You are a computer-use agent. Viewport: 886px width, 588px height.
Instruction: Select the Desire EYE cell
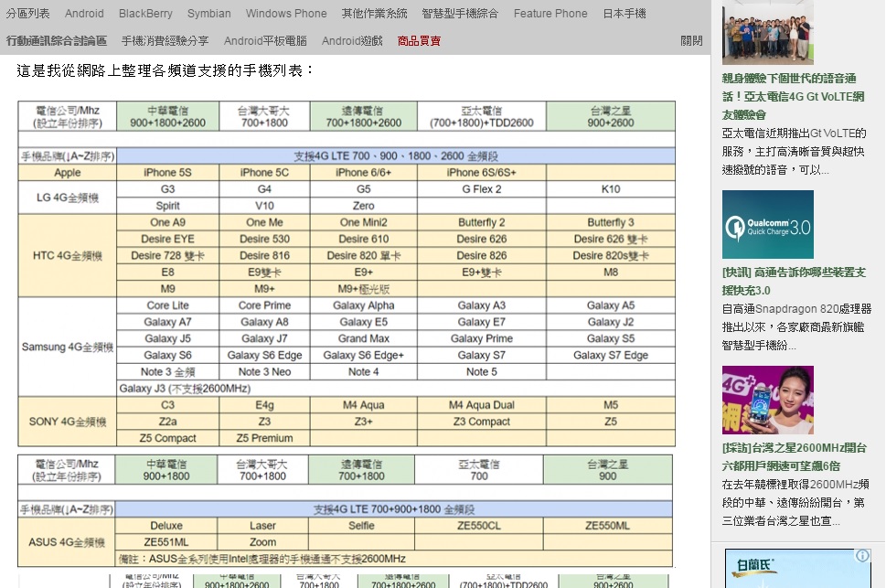point(168,239)
